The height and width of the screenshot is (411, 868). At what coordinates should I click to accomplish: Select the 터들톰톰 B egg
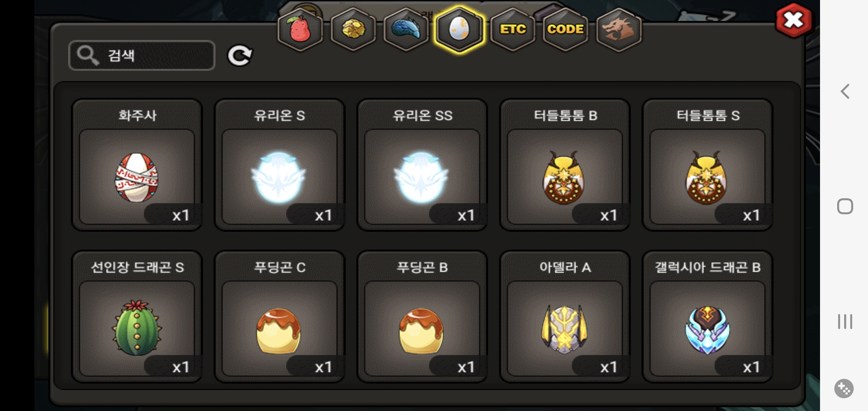[x=565, y=165]
